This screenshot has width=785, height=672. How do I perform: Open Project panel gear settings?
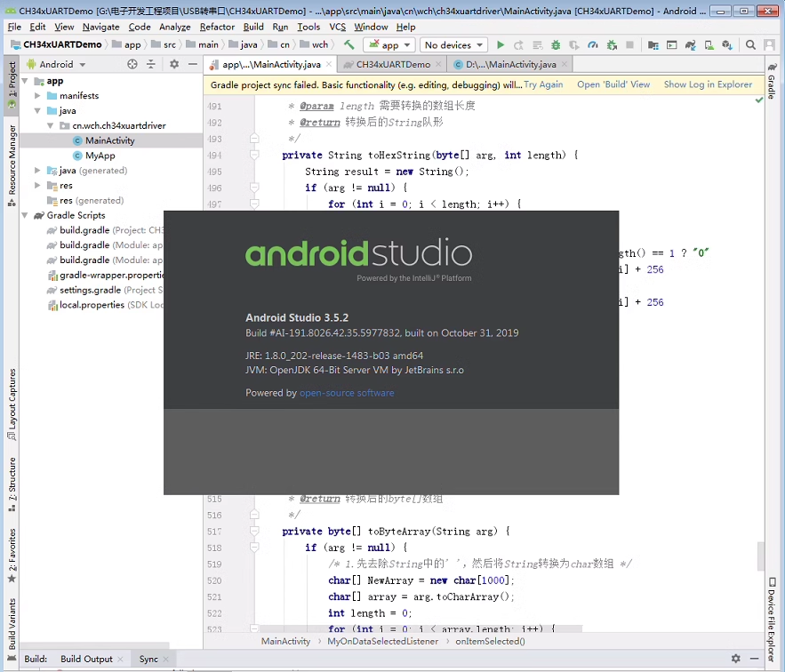pyautogui.click(x=174, y=64)
